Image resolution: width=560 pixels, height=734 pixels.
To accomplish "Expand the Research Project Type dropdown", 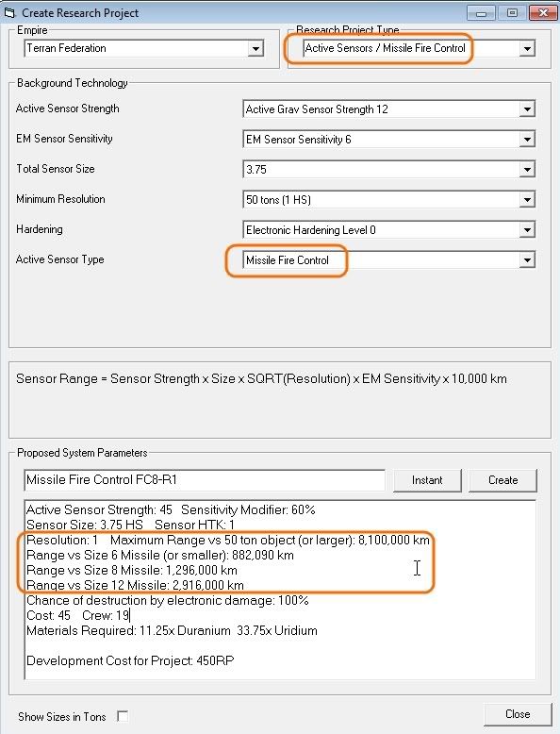I will tap(527, 48).
